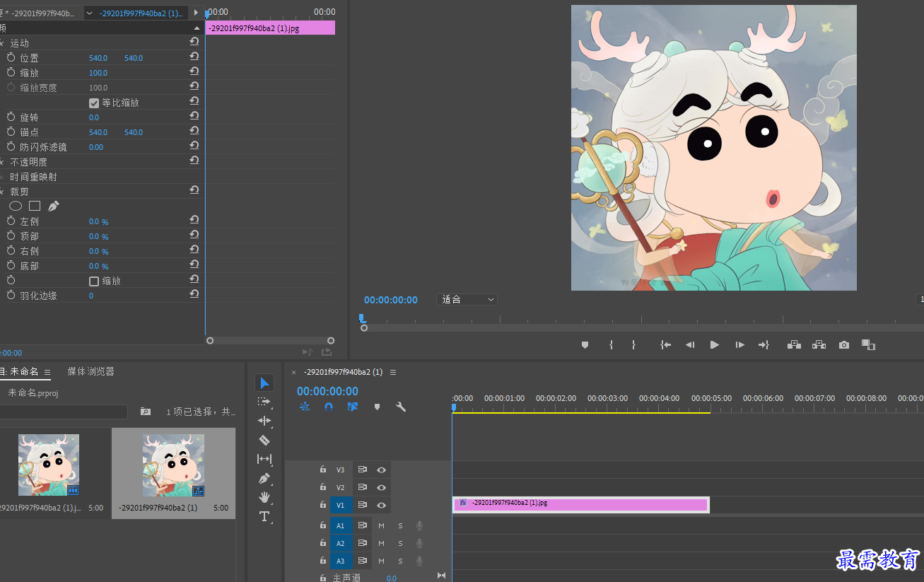Hide track V3 with eye icon
The height and width of the screenshot is (582, 924).
381,470
